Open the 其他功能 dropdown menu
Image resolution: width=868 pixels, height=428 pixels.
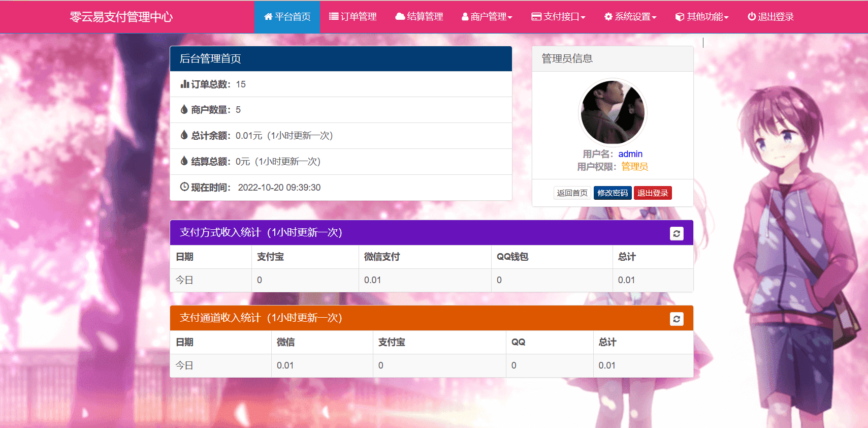(x=702, y=17)
